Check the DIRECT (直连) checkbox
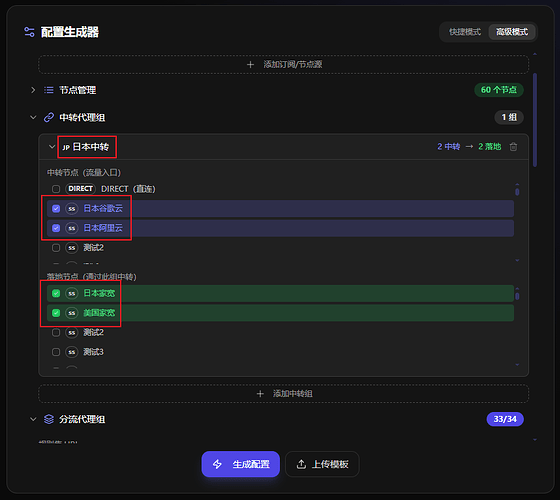560x500 pixels. 56,189
